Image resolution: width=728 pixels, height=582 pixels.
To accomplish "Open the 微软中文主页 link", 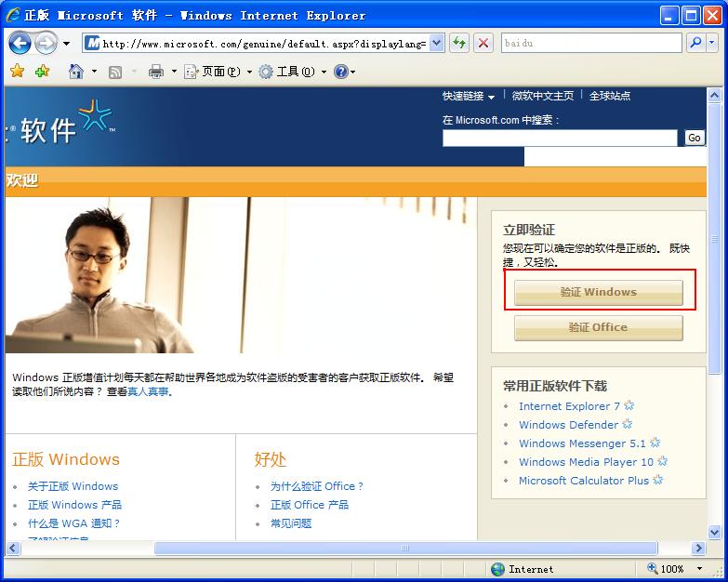I will click(x=542, y=96).
